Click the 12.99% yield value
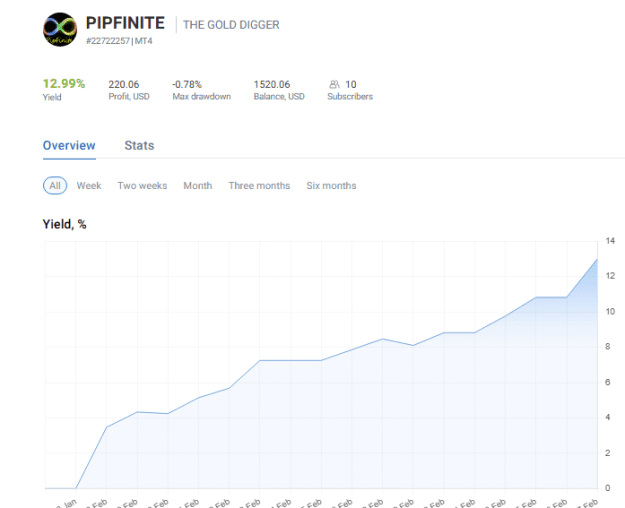The width and height of the screenshot is (625, 508). coord(64,84)
